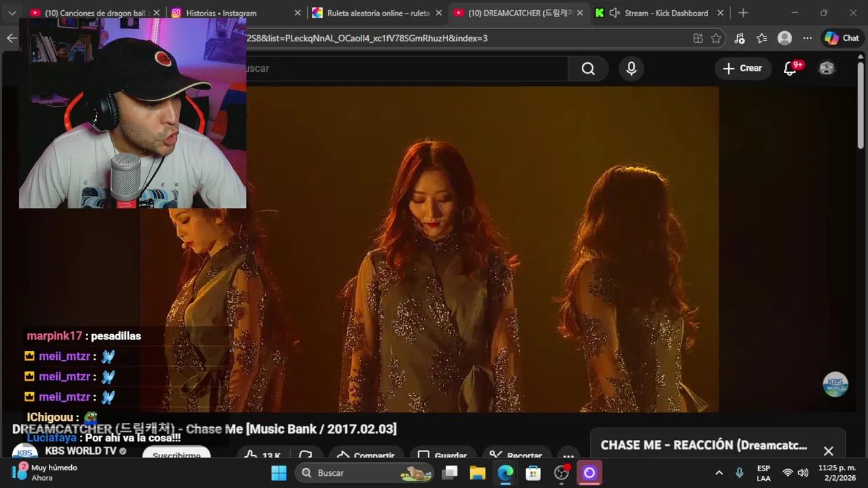Image resolution: width=868 pixels, height=488 pixels.
Task: Close the Canciones de dragon ball tab
Action: [157, 13]
